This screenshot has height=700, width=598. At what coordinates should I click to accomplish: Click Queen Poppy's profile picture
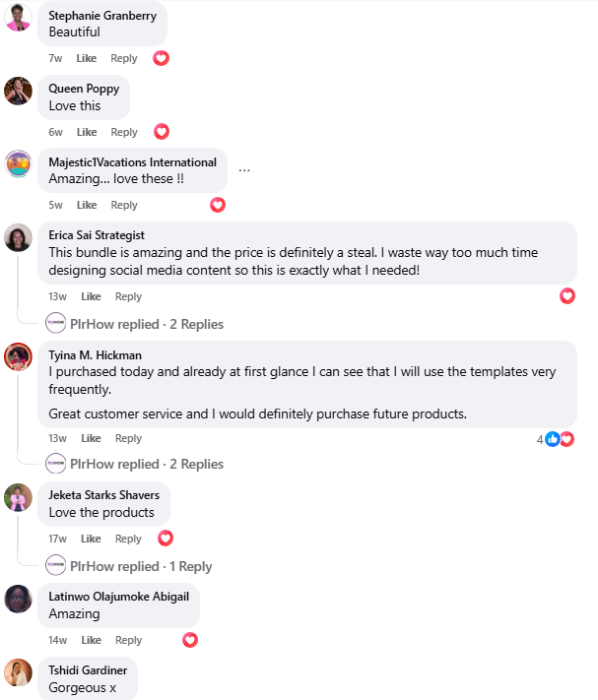(19, 91)
